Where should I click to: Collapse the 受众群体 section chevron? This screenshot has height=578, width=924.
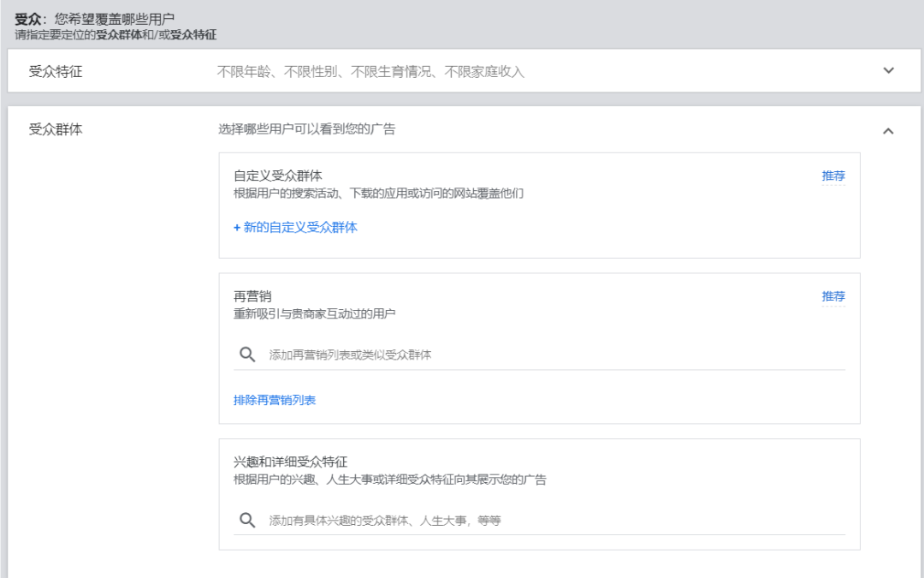(x=888, y=131)
